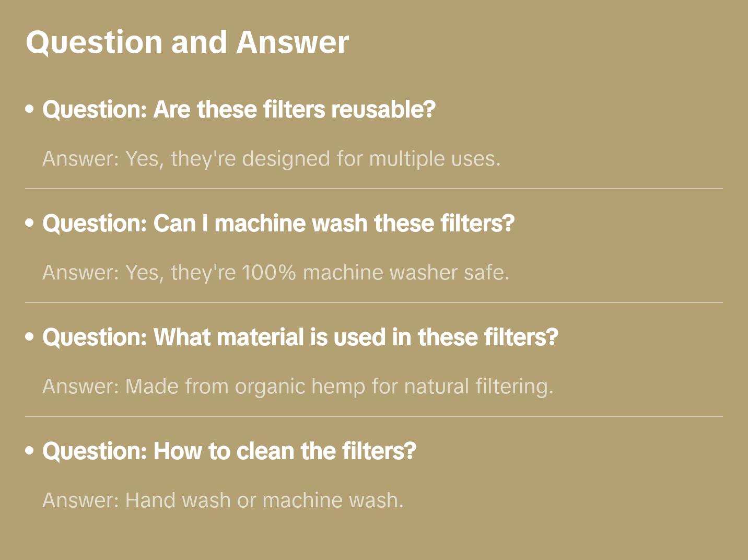Click the bullet beside the material question

click(x=30, y=337)
